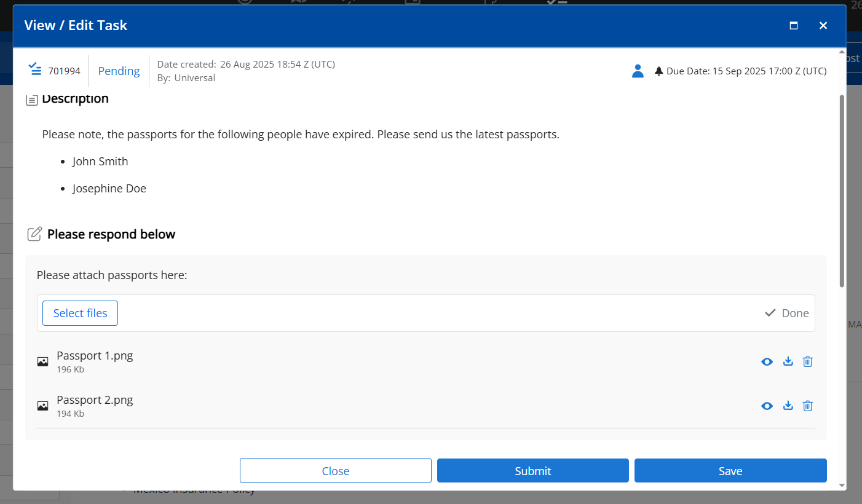The height and width of the screenshot is (504, 862).
Task: Click the task checklist icon beside 701994
Action: tap(36, 69)
